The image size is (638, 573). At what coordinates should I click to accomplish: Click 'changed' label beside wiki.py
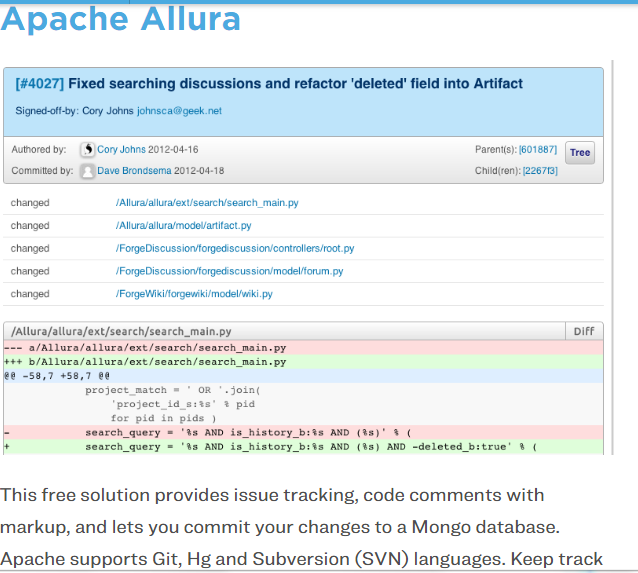30,294
